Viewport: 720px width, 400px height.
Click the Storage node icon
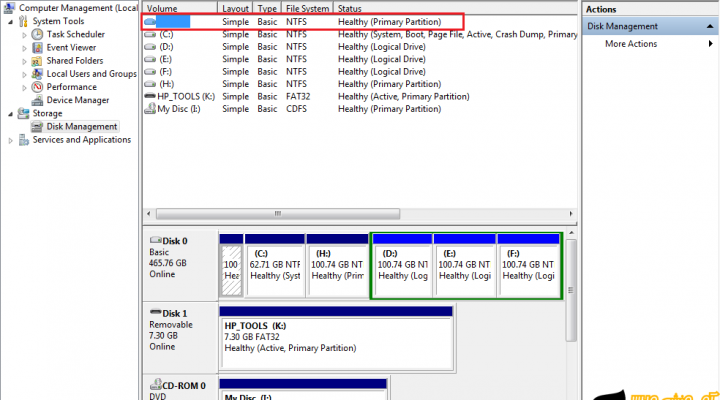click(23, 113)
